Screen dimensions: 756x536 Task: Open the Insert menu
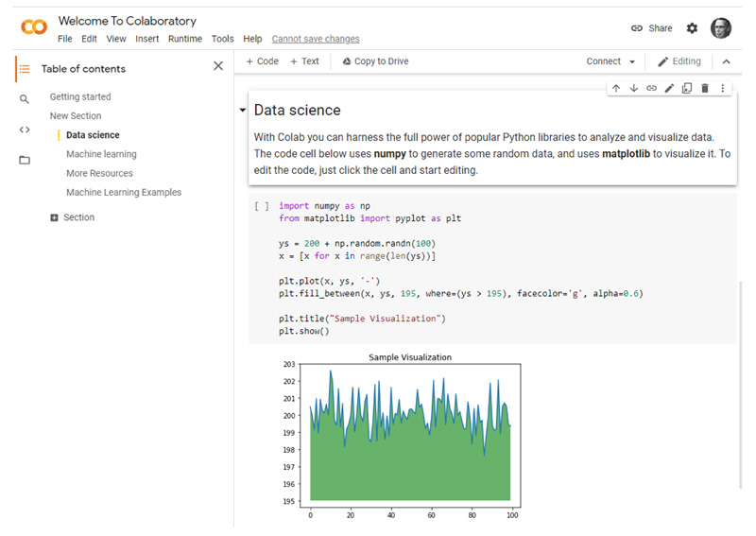coord(147,39)
